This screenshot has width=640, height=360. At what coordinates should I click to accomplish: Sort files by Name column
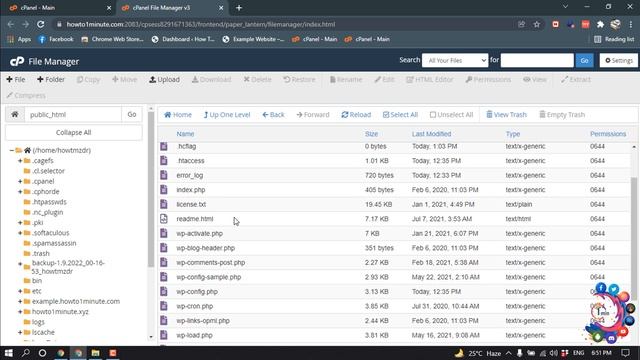point(185,134)
